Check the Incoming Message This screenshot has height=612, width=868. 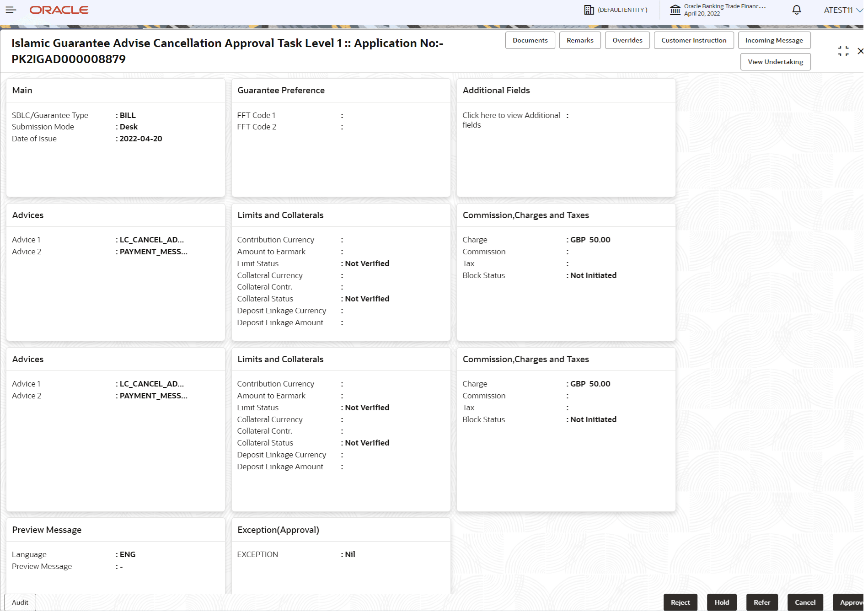coord(774,40)
